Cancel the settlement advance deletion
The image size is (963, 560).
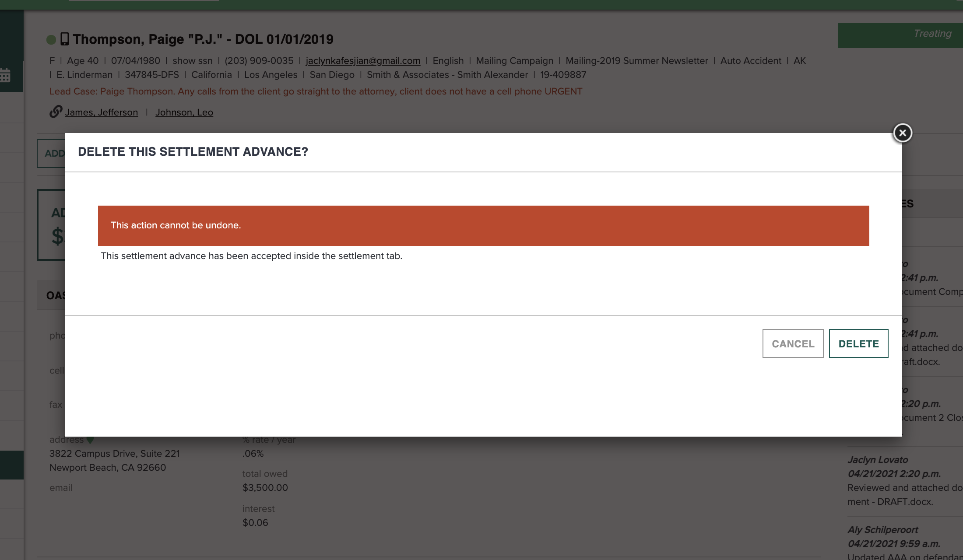[x=793, y=343]
